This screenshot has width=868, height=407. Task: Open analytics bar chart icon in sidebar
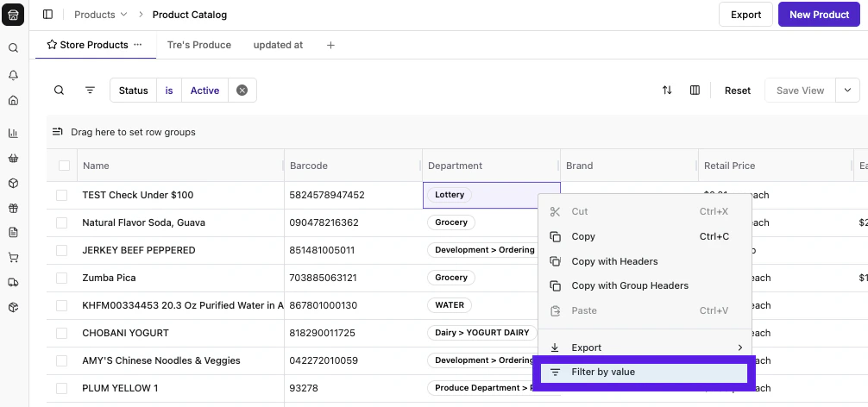pos(13,133)
